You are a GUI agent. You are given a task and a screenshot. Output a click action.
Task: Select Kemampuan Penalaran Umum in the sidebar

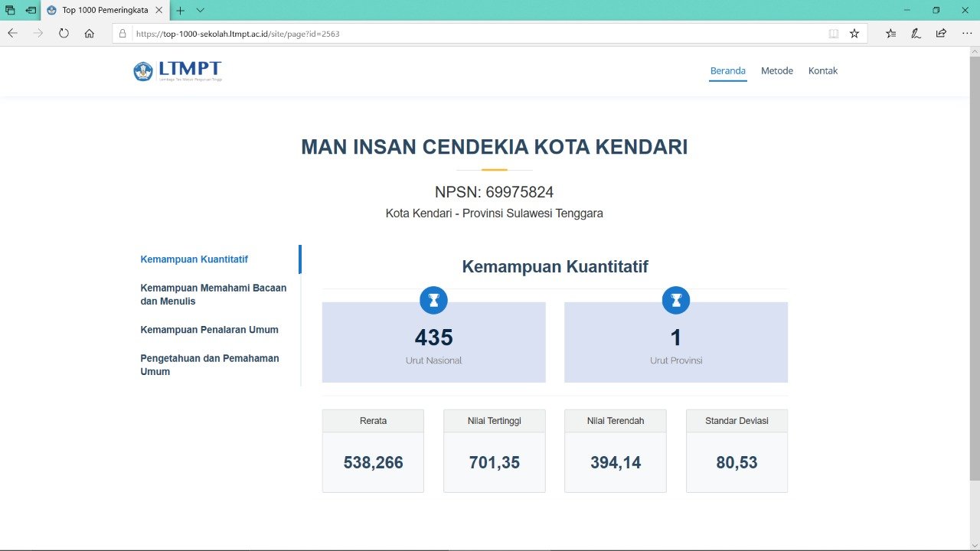tap(210, 329)
